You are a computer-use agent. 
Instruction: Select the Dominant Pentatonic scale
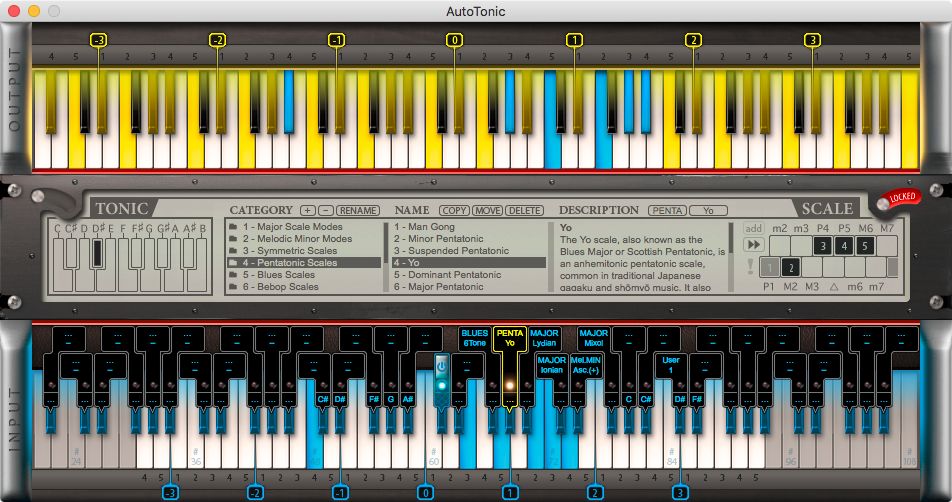coord(468,274)
